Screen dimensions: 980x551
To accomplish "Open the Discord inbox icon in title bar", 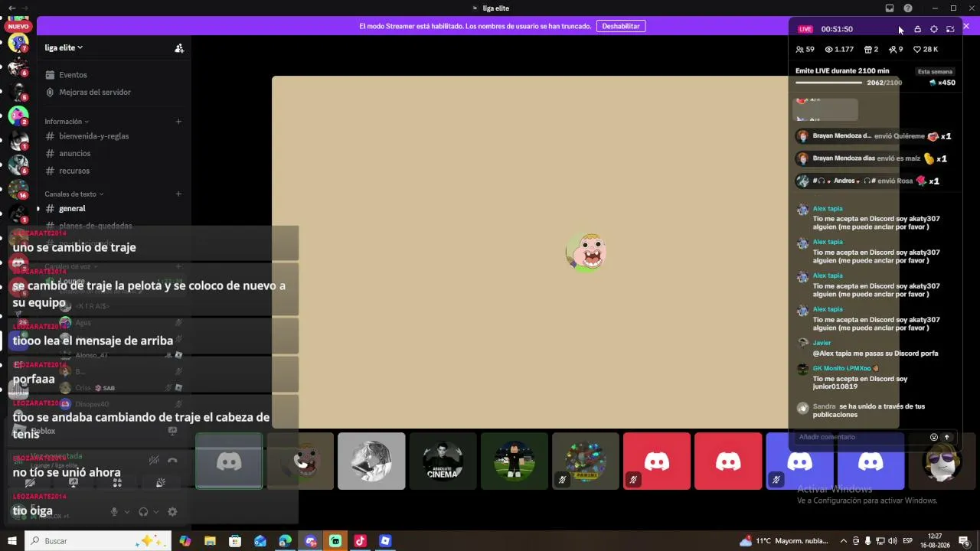I will click(x=890, y=8).
